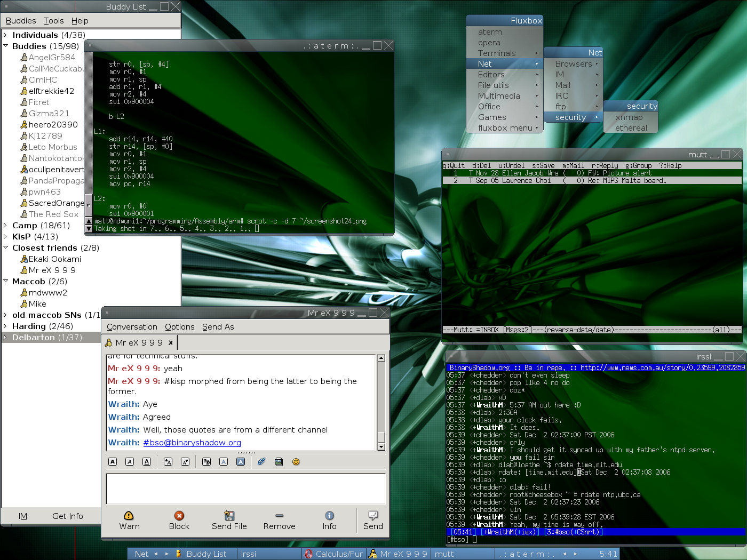The height and width of the screenshot is (560, 747).
Task: Click the background color icon
Action: pyautogui.click(x=241, y=462)
